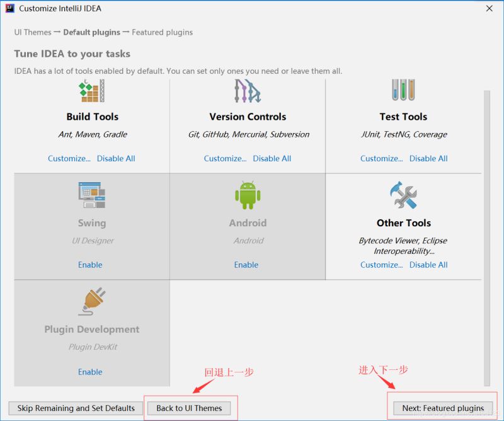Click the Plugin Development plug icon
Screen dimensions: 504x421
tap(92, 302)
